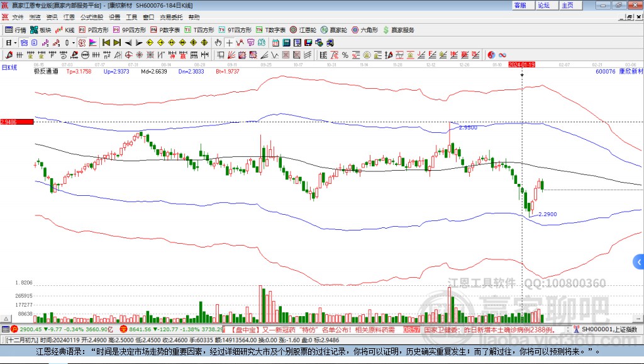Open the calculator icon tool
Viewport: 644px width, 364px height.
(x=286, y=43)
